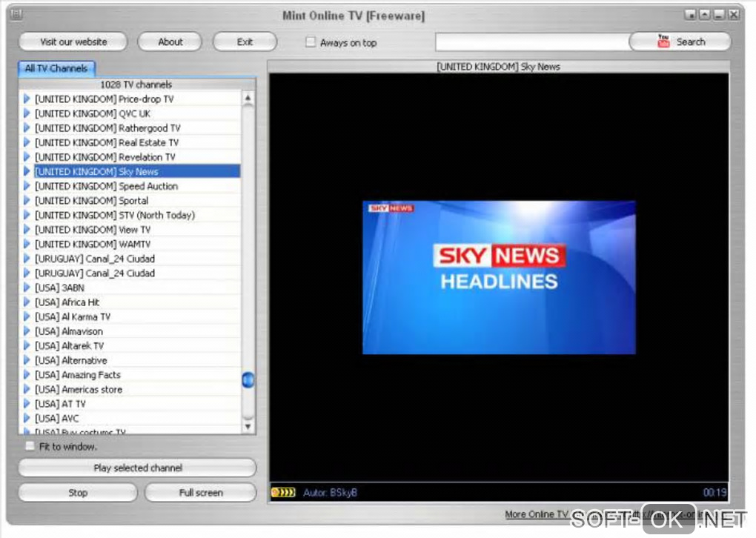756x538 pixels.
Task: Stop the current channel playback
Action: 78,493
